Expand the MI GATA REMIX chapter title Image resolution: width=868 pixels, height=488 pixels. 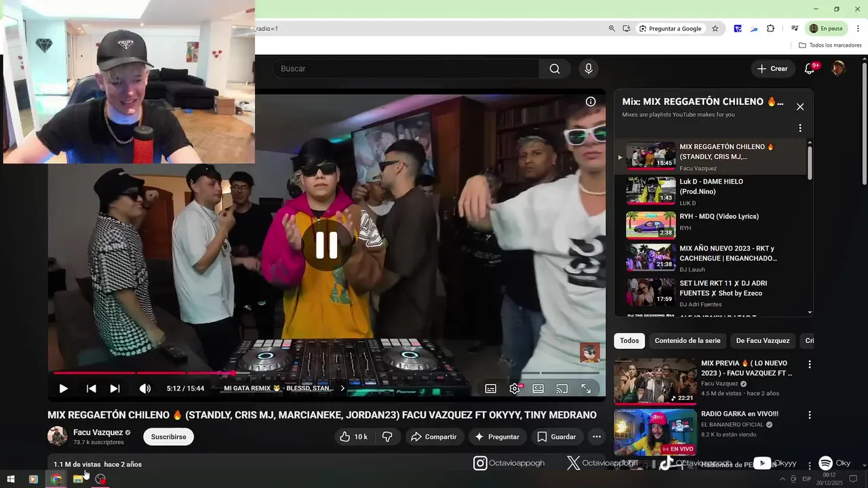tap(283, 388)
